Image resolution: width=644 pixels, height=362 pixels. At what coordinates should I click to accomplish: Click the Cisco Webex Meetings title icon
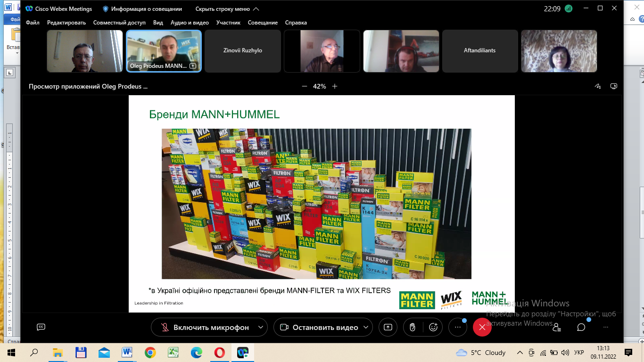tap(29, 9)
